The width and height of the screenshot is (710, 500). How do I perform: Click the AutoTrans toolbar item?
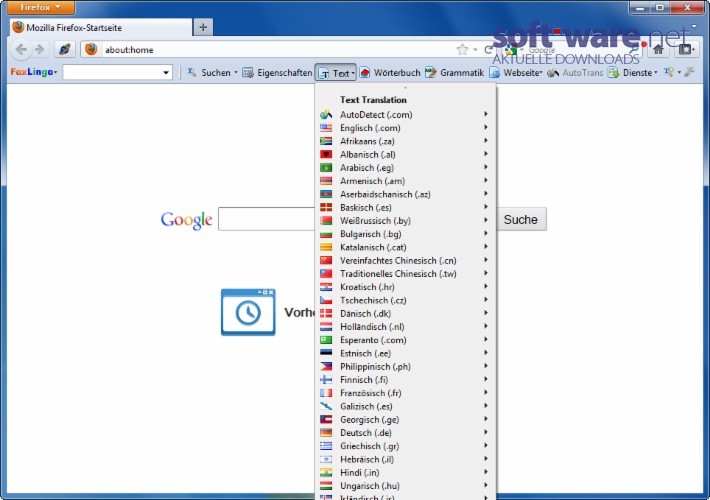(575, 72)
